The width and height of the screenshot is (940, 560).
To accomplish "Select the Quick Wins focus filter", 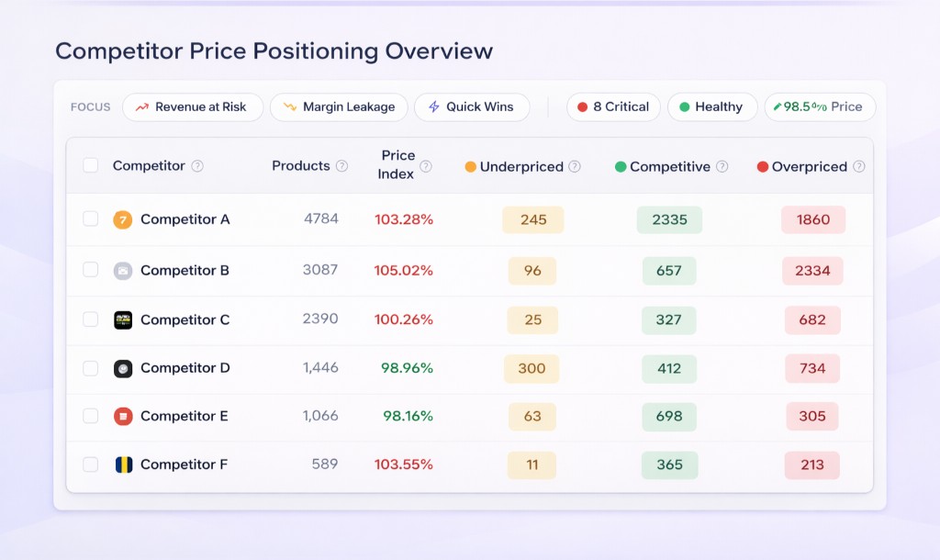I will [x=471, y=106].
